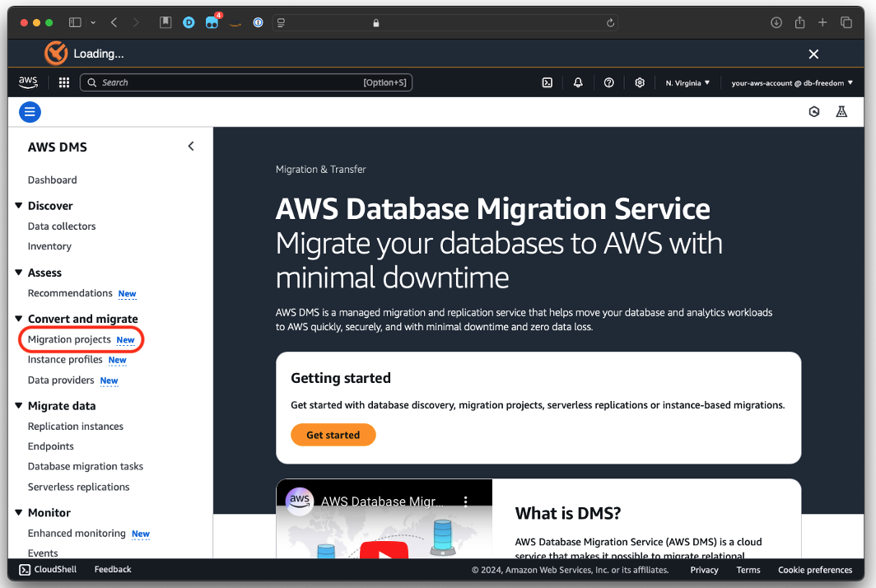This screenshot has height=588, width=876.
Task: Click the Migration & Transfer breadcrumb text
Action: [321, 170]
